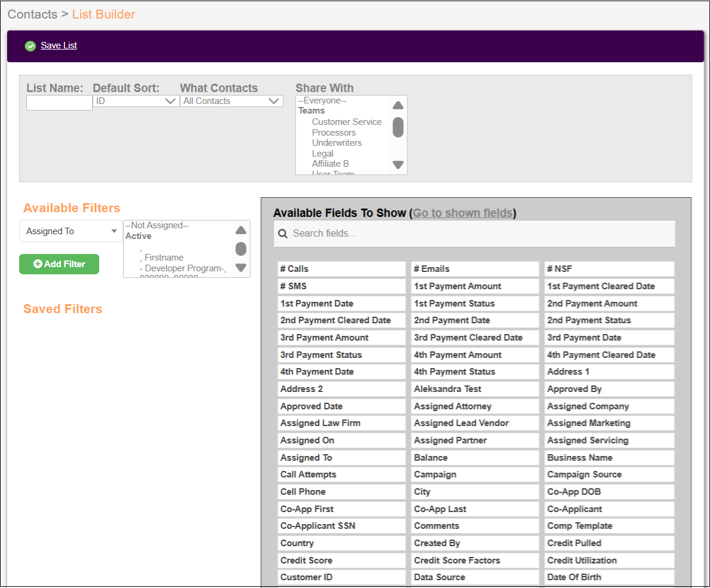The image size is (710, 588).
Task: Open the Go to shown fields link
Action: point(463,213)
